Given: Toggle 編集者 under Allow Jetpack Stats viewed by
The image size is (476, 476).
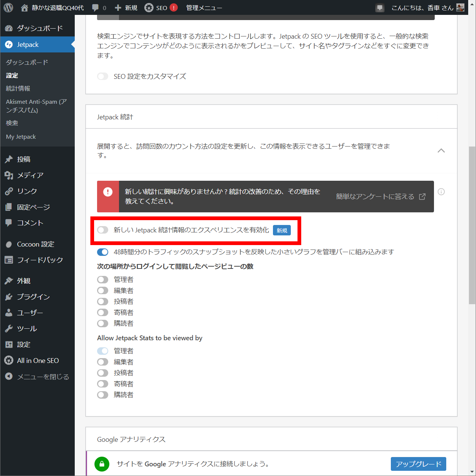Looking at the screenshot, I should [103, 362].
